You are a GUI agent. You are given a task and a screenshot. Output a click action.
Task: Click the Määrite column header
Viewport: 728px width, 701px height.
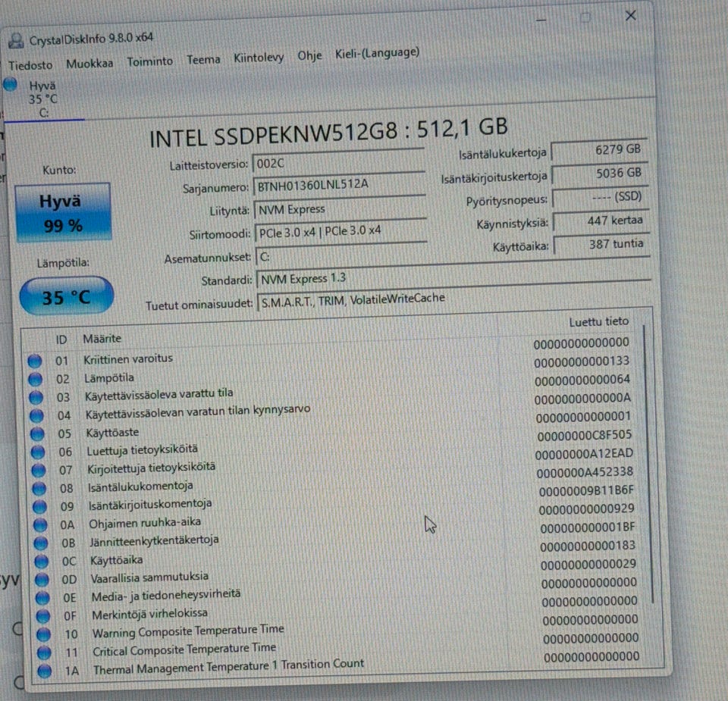click(102, 339)
